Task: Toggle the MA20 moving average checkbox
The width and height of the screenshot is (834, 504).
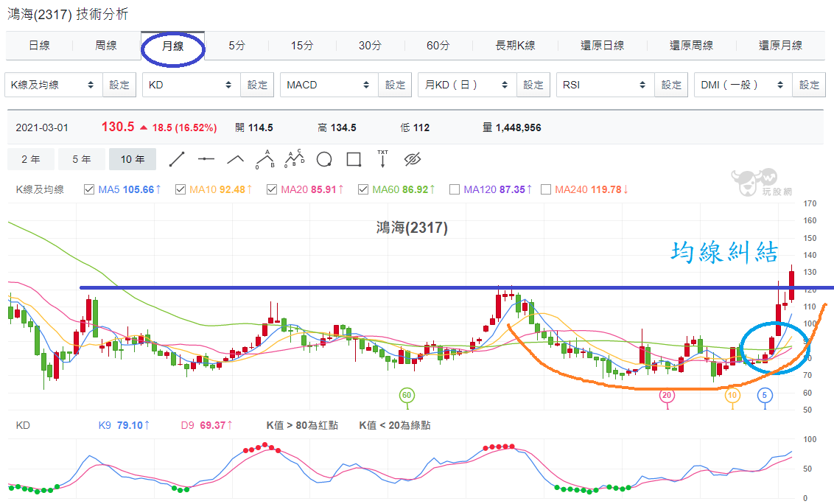Action: (x=272, y=189)
